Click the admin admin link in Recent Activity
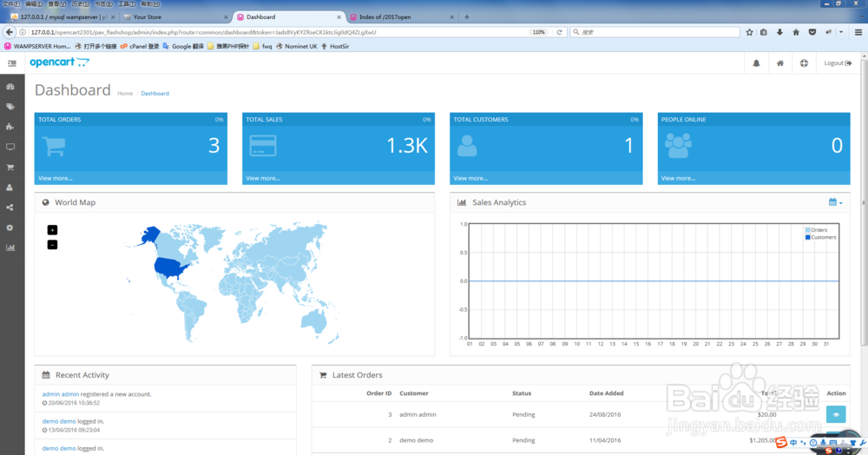Viewport: 868px width, 455px height. coord(61,394)
